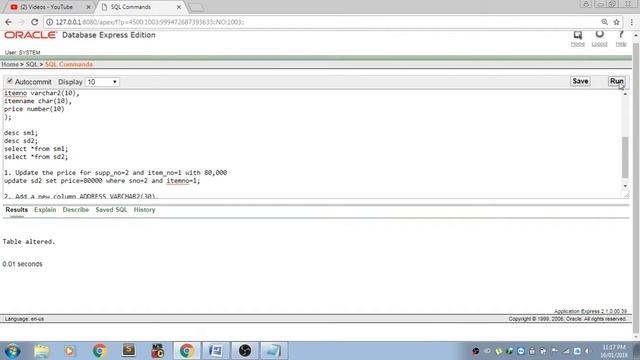
Task: Click the SQL editor scrollbar down arrow
Action: point(625,186)
